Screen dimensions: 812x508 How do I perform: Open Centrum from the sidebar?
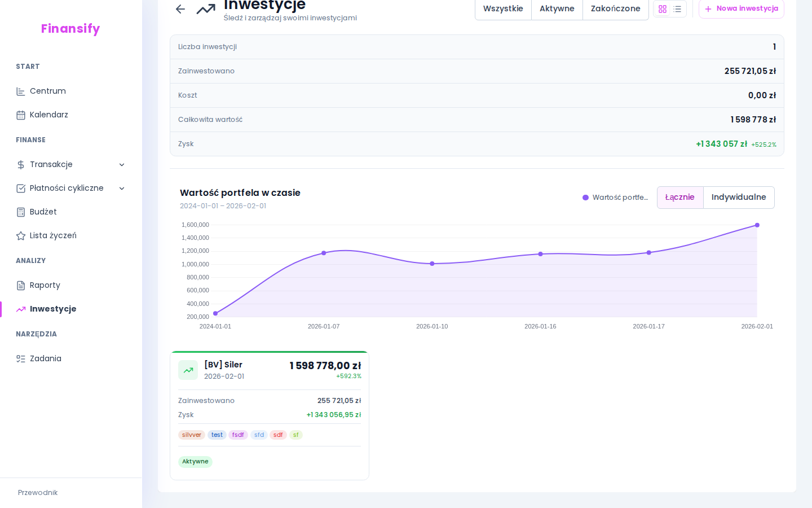pyautogui.click(x=48, y=91)
